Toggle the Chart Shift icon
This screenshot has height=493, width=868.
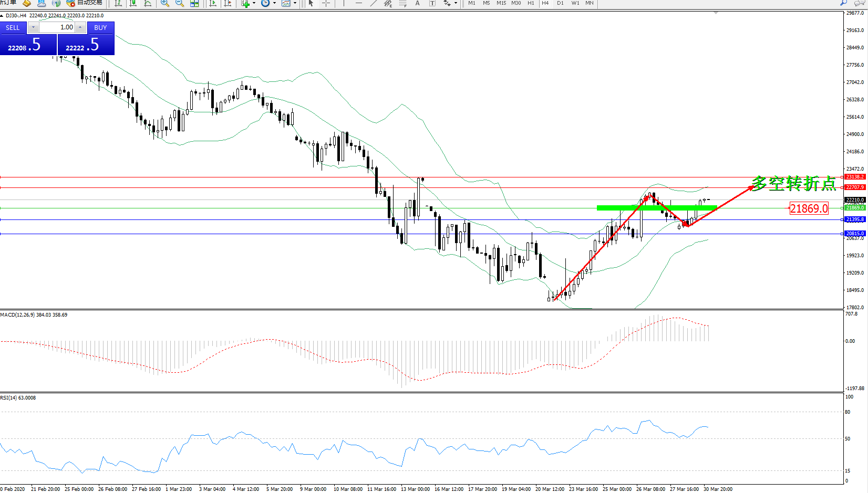click(x=228, y=3)
